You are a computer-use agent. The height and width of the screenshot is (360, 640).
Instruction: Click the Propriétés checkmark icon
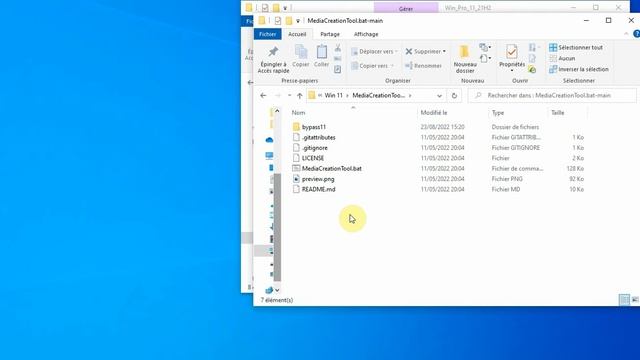(512, 52)
